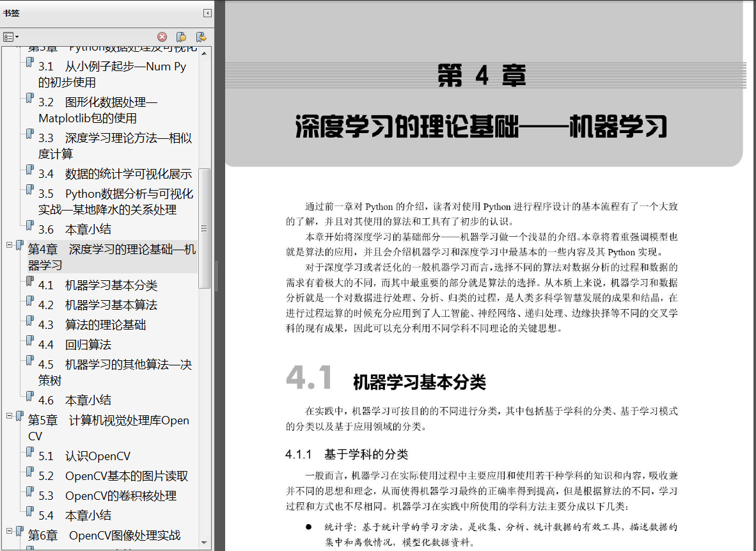This screenshot has width=756, height=551.
Task: Open bookmark 3.3 深度学习理论方法—相似度计算
Action: tap(115, 145)
